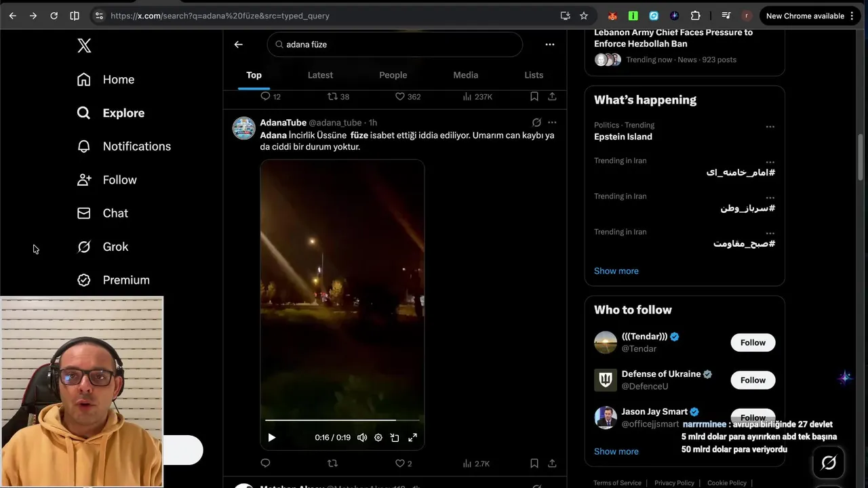Open search settings three-dot menu
This screenshot has width=868, height=488.
[550, 44]
